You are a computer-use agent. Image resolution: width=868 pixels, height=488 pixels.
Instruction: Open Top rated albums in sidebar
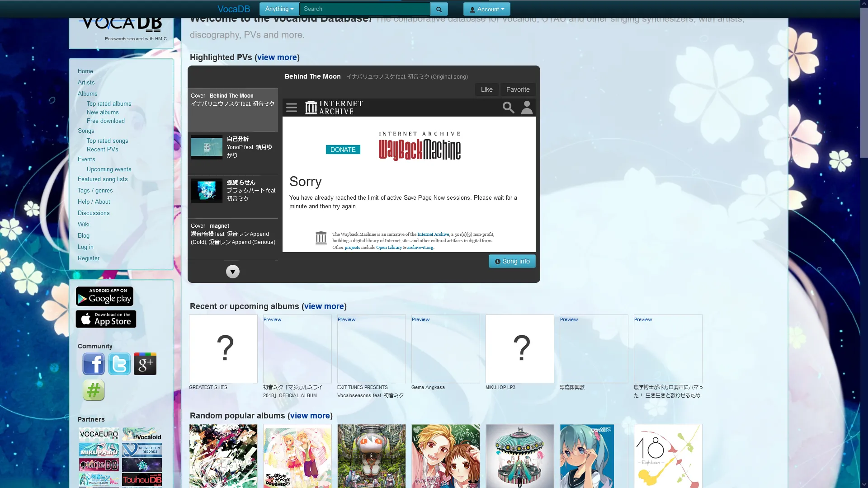click(x=109, y=103)
